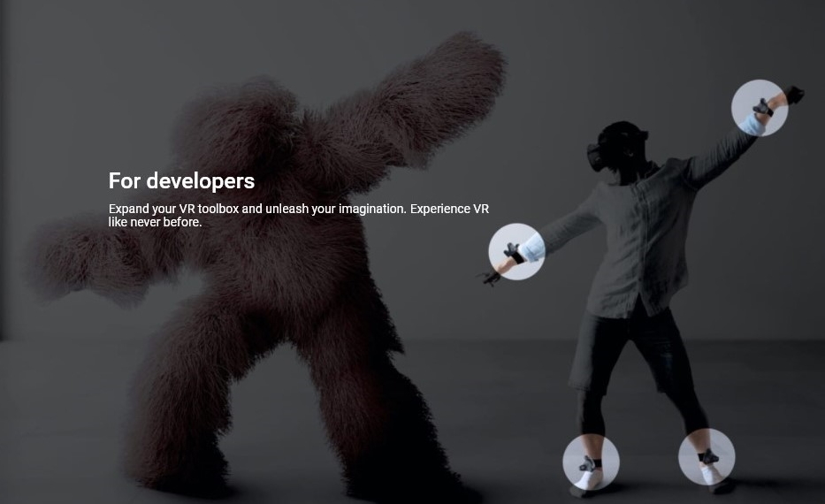Select the hotspot on the white-sneaker foot nearest the furry creature

591,462
